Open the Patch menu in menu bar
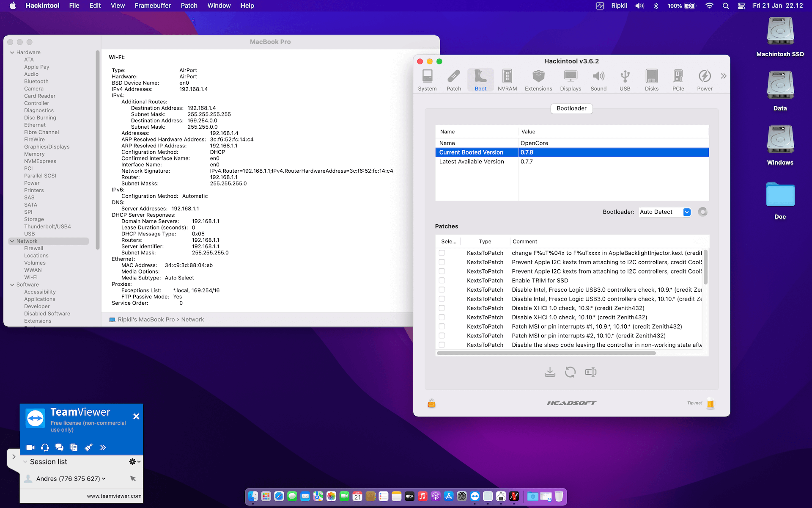 pyautogui.click(x=189, y=6)
